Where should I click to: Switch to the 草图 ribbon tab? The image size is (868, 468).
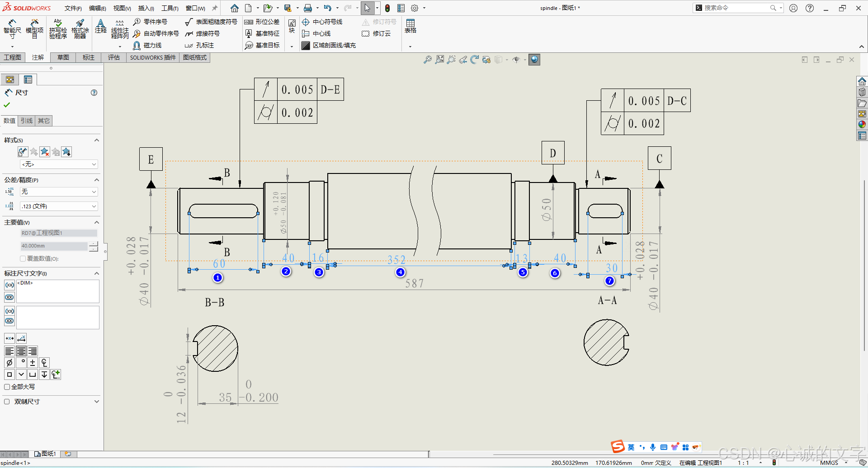point(63,57)
